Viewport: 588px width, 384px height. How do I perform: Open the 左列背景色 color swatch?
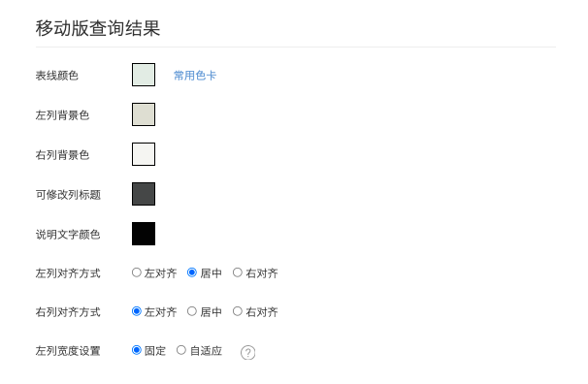point(144,114)
